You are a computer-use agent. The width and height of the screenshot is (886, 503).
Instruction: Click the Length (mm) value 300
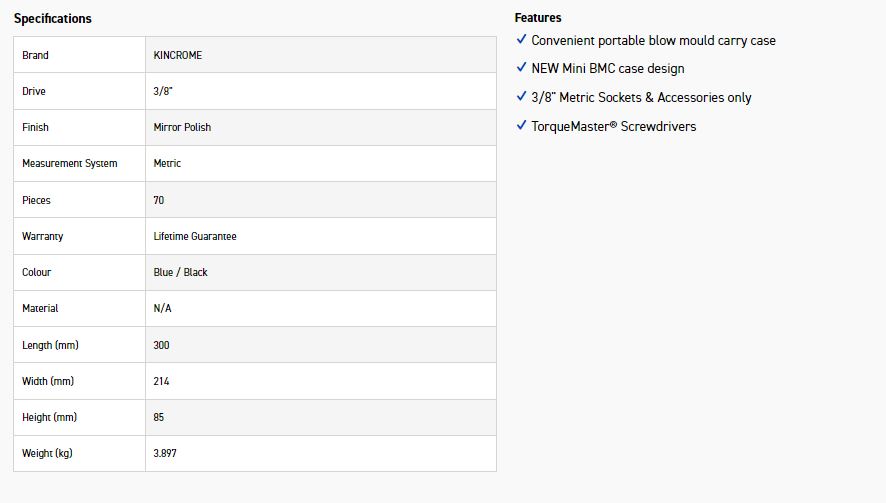click(161, 345)
